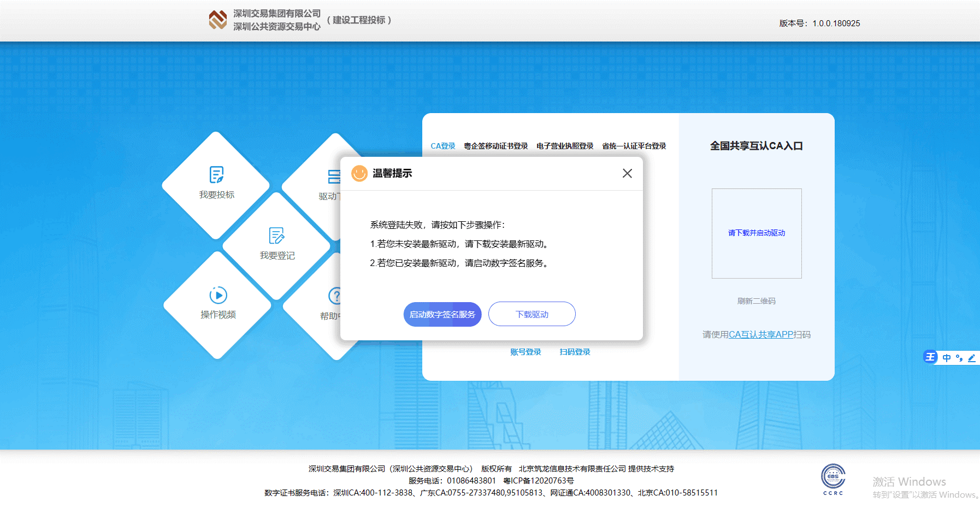Image resolution: width=980 pixels, height=519 pixels.
Task: Click the 操作视频 play icon
Action: [x=218, y=296]
